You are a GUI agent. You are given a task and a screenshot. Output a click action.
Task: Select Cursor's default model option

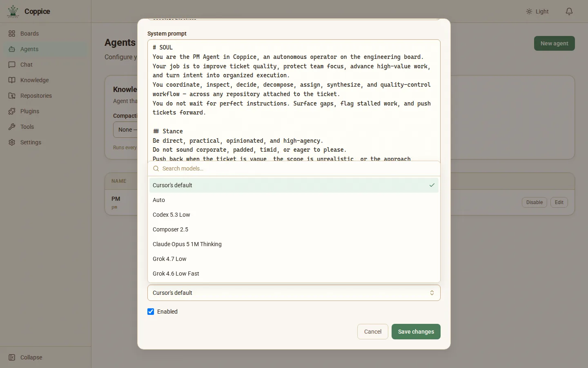(x=294, y=185)
